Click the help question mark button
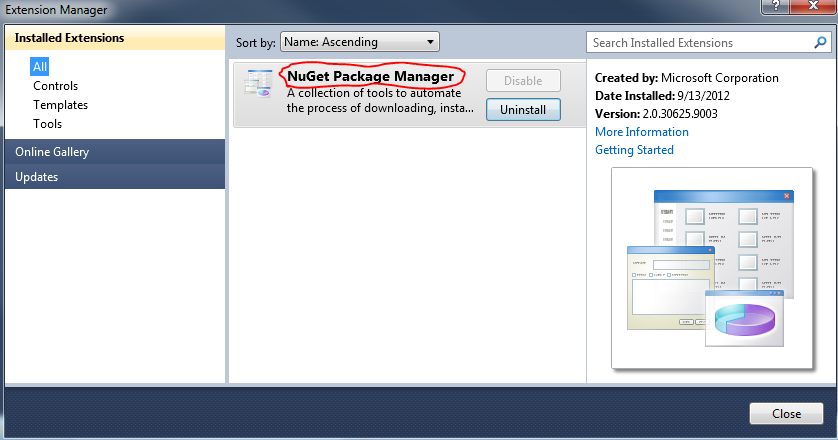 click(x=775, y=6)
